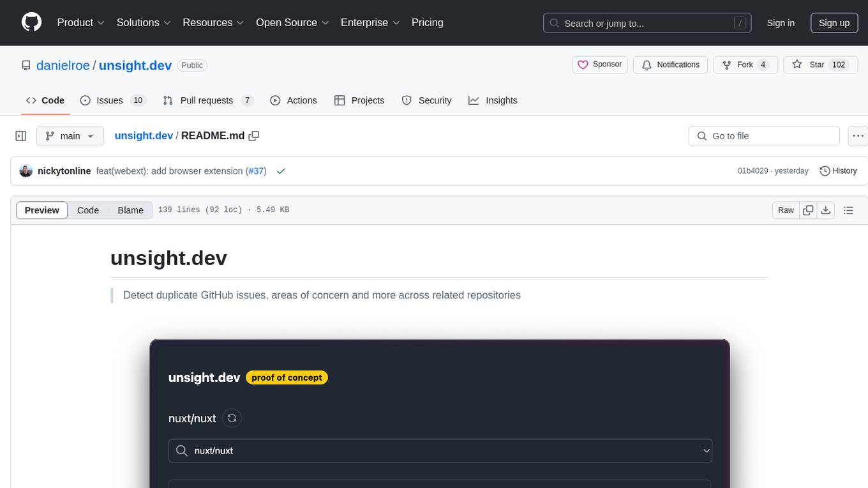Open the Projects tab

tap(359, 100)
